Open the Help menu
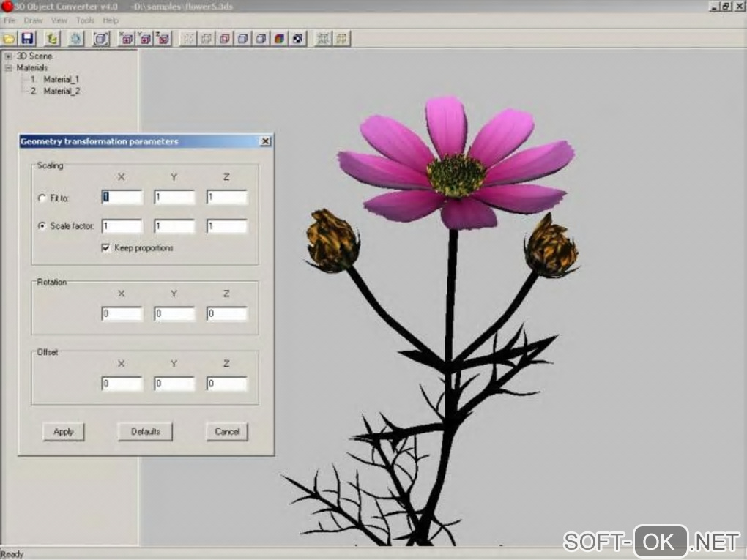Screen dimensions: 747x560 click(111, 20)
